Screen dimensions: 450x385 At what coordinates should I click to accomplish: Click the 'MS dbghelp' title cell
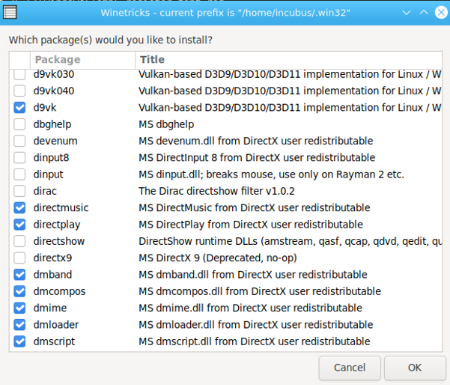[x=166, y=124]
